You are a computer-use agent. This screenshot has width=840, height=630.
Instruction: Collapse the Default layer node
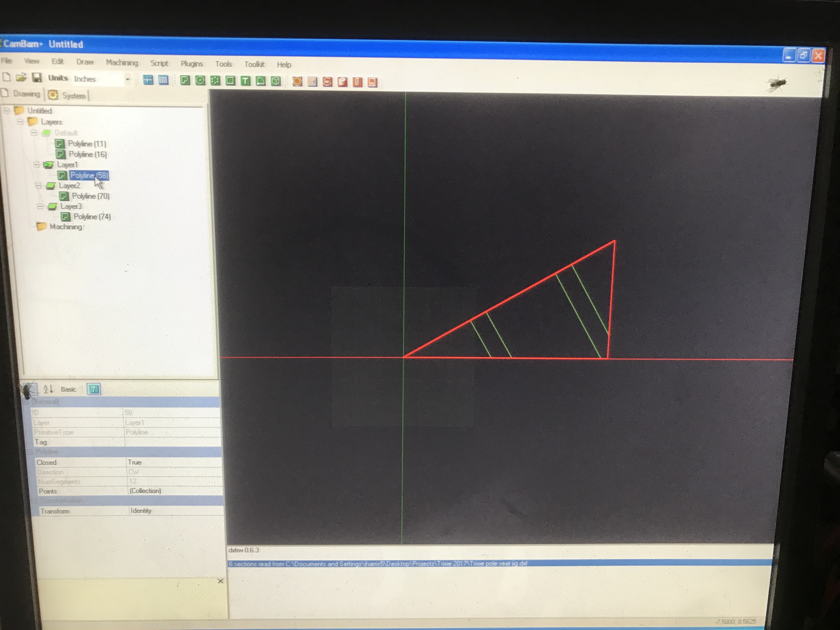click(34, 132)
